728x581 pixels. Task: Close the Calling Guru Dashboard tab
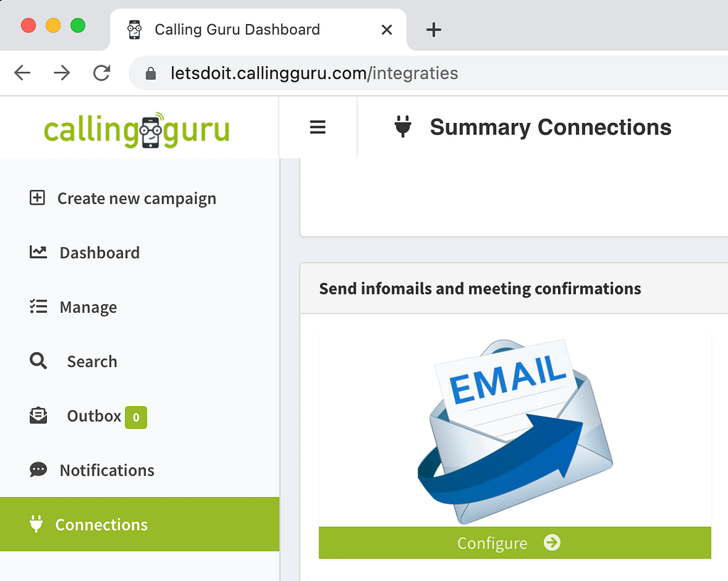click(x=387, y=30)
